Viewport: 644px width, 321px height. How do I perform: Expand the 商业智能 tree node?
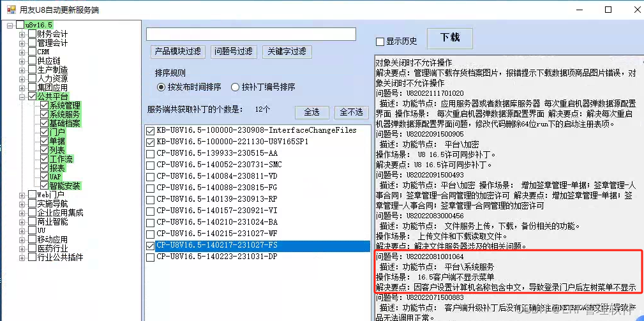(22, 221)
